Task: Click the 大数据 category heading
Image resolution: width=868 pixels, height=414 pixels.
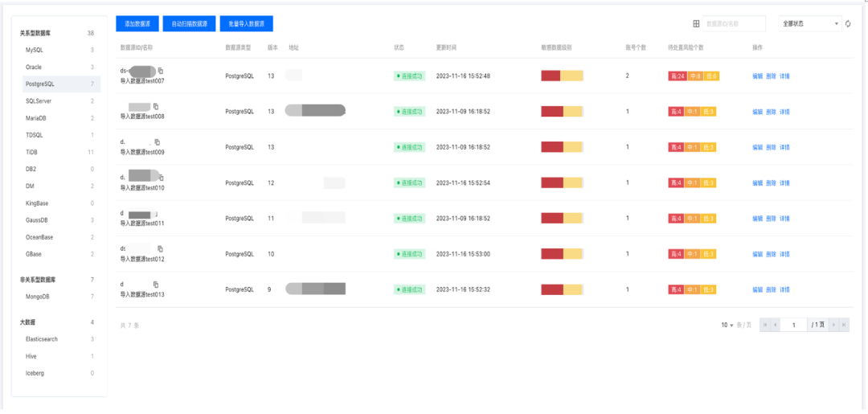Action: [x=27, y=322]
